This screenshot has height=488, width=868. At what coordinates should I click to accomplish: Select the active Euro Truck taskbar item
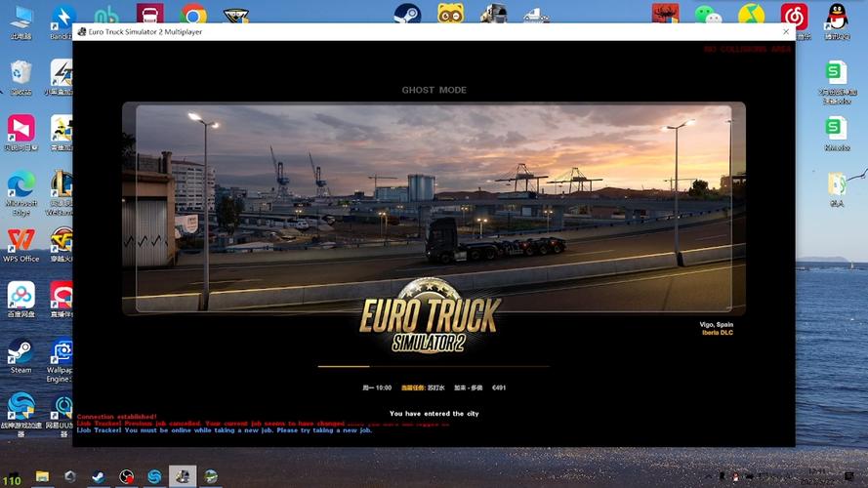tap(183, 476)
